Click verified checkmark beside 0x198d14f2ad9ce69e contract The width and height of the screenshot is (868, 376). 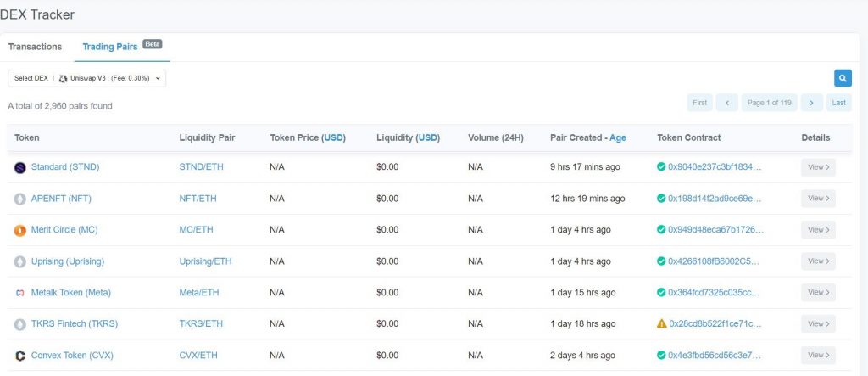[661, 198]
